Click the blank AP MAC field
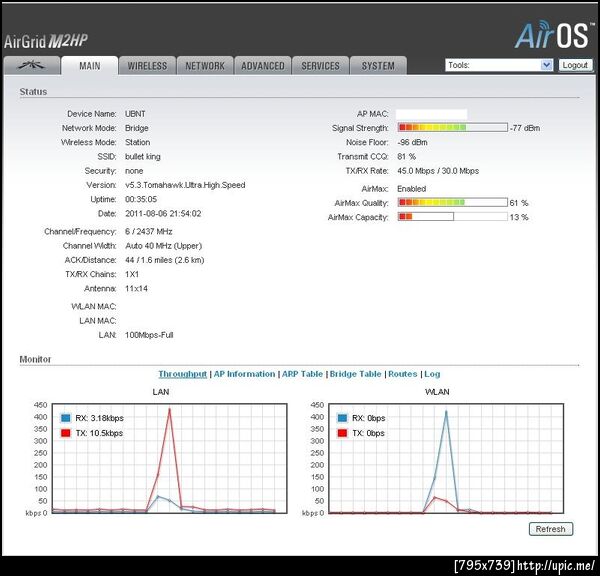600x576 pixels. coord(431,114)
